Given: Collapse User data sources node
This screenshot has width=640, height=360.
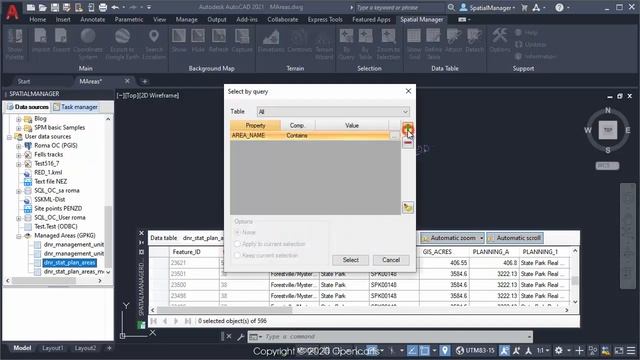Looking at the screenshot, I should pos(9,137).
